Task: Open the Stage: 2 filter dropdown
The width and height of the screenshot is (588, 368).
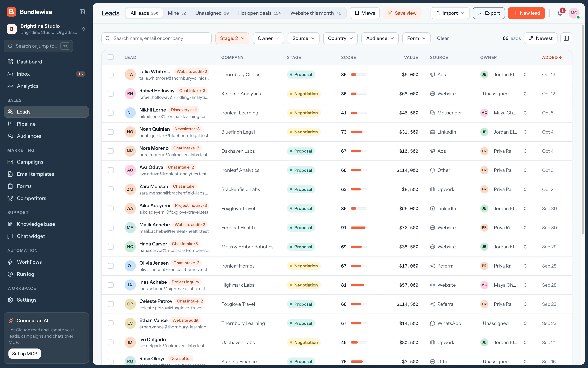Action: click(232, 38)
